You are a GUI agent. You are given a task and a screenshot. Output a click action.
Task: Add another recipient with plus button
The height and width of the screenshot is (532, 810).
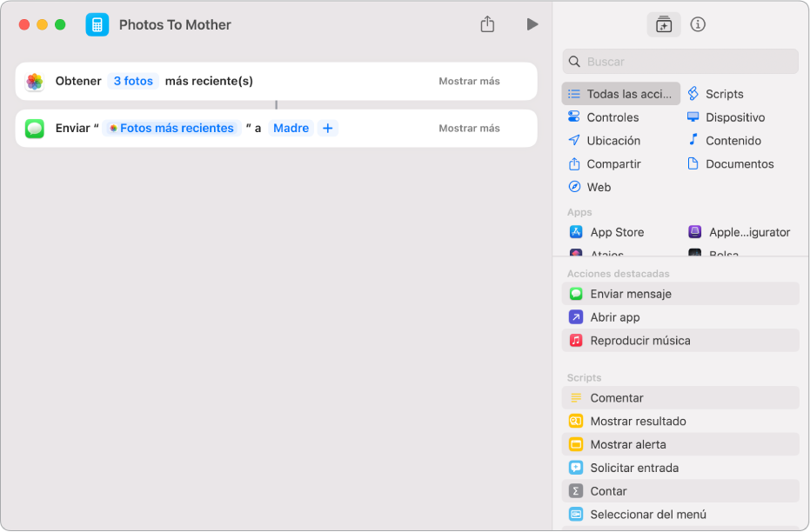[327, 128]
